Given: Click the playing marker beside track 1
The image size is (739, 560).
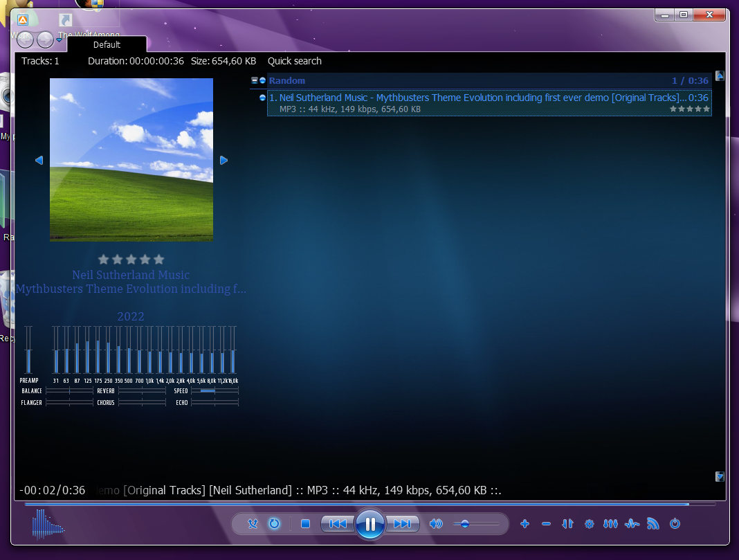Looking at the screenshot, I should click(x=262, y=98).
